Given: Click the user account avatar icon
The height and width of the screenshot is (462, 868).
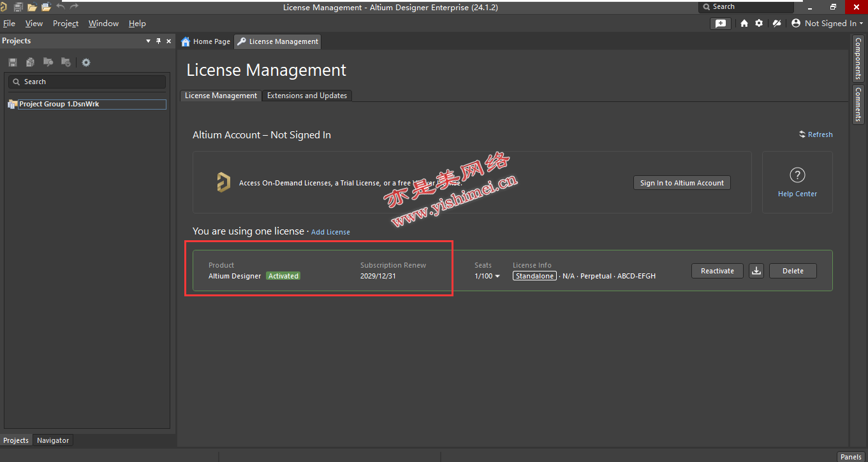Looking at the screenshot, I should pos(796,23).
